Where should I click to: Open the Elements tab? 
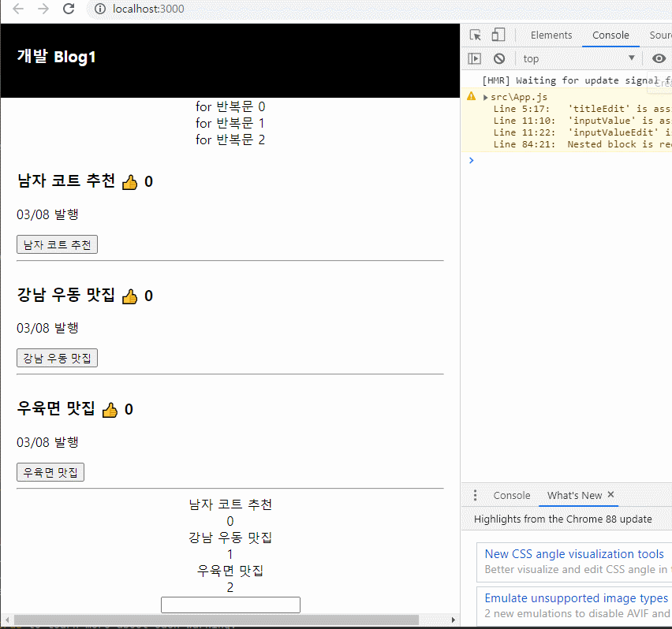click(551, 35)
